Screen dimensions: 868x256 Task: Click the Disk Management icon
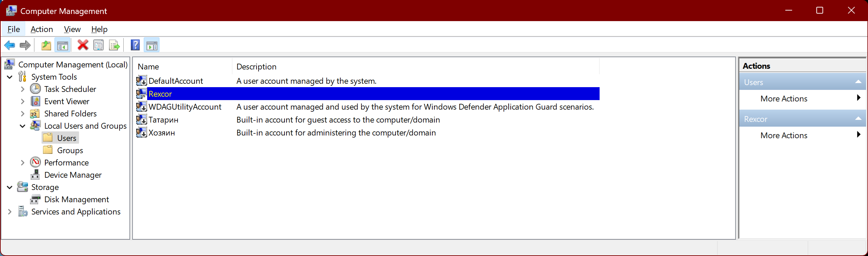(x=35, y=199)
